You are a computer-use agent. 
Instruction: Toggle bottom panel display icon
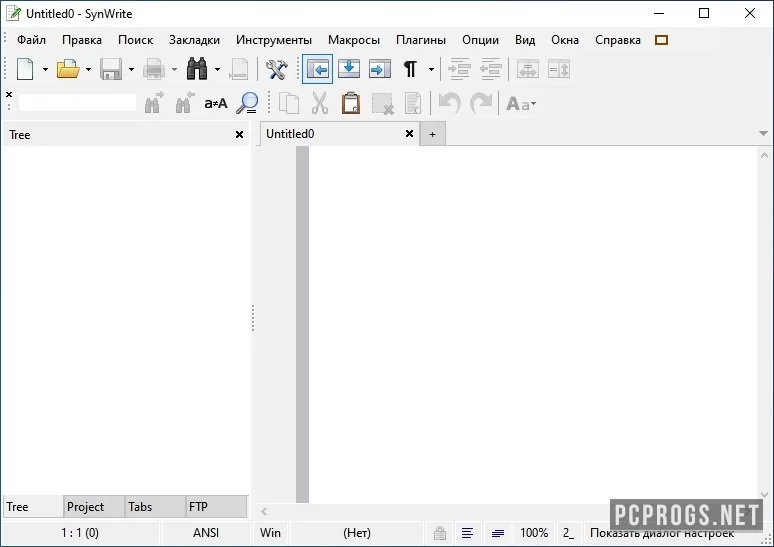[x=349, y=69]
